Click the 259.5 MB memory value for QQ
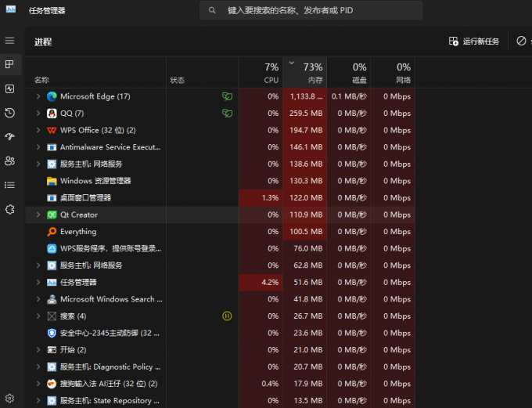The width and height of the screenshot is (532, 408). (x=306, y=113)
